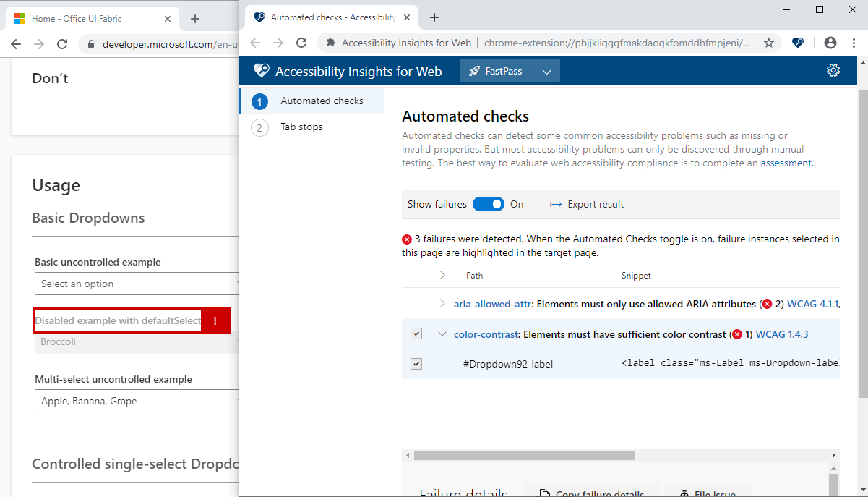The width and height of the screenshot is (868, 497).
Task: Turn off the Show failures toggle
Action: (489, 204)
